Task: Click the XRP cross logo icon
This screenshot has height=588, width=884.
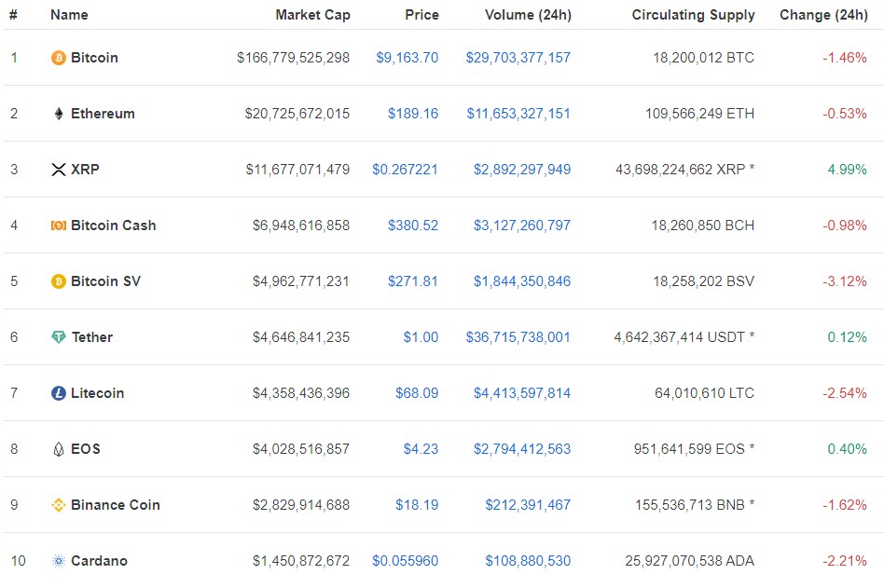Action: (x=59, y=170)
